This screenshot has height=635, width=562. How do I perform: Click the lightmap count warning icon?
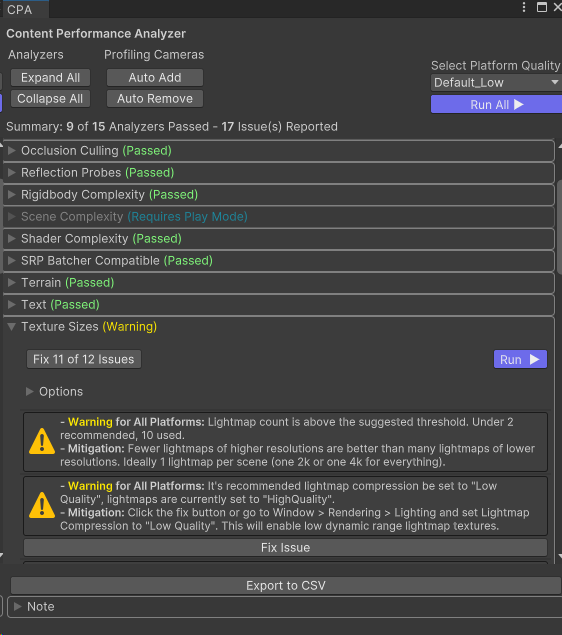pyautogui.click(x=42, y=442)
